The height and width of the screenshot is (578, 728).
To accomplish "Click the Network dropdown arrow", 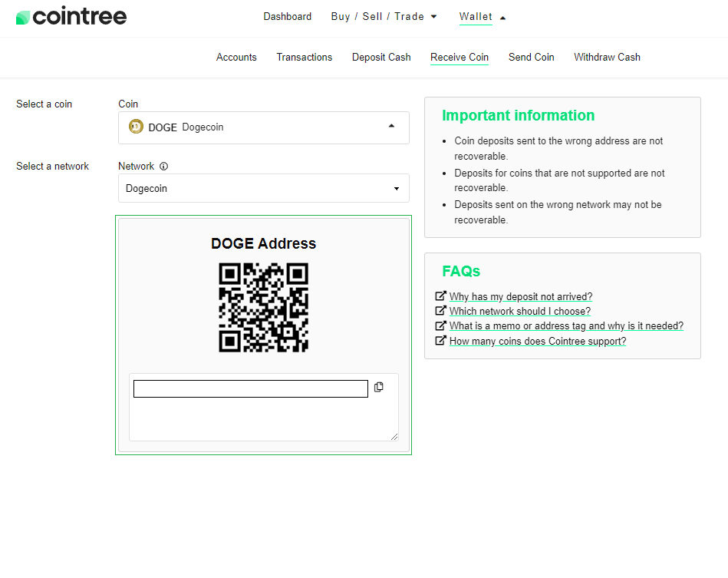I will pyautogui.click(x=397, y=189).
